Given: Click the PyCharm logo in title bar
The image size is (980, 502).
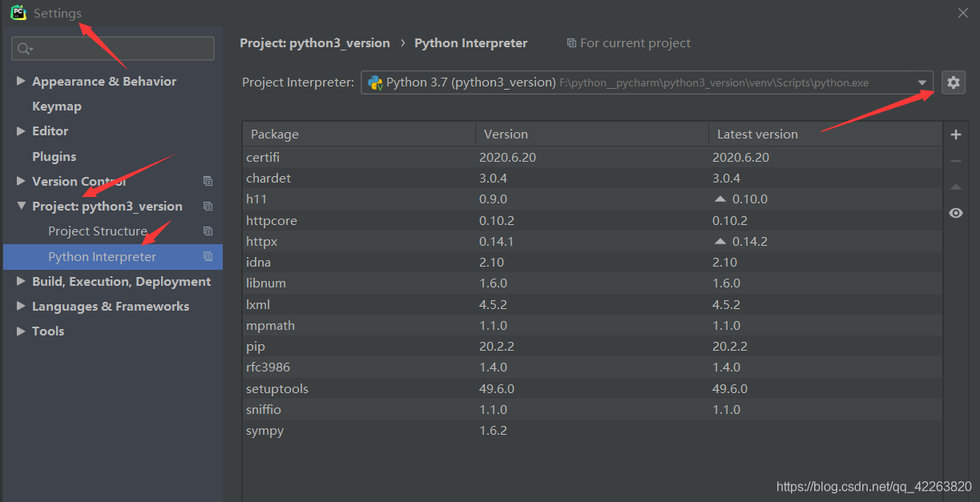Looking at the screenshot, I should 18,13.
